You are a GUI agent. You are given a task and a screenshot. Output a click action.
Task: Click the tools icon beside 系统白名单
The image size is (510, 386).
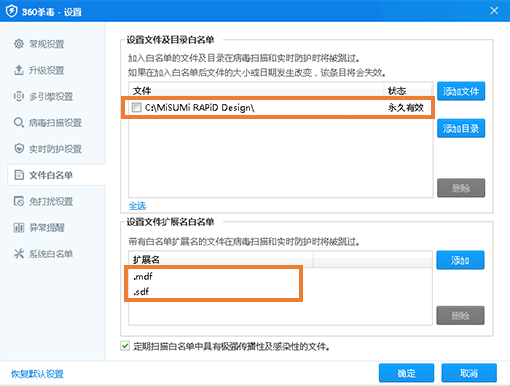click(x=19, y=254)
